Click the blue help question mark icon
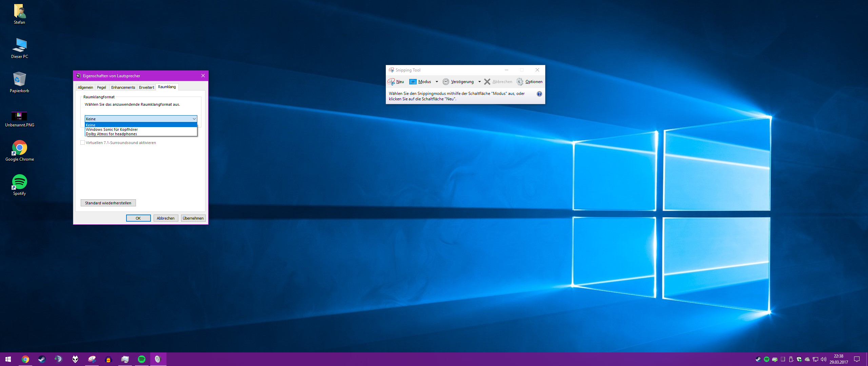The image size is (868, 366). [x=539, y=94]
